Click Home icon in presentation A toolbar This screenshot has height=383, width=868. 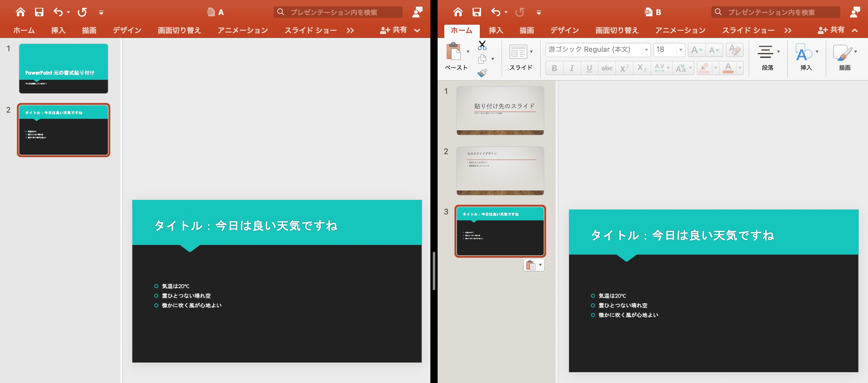point(20,12)
